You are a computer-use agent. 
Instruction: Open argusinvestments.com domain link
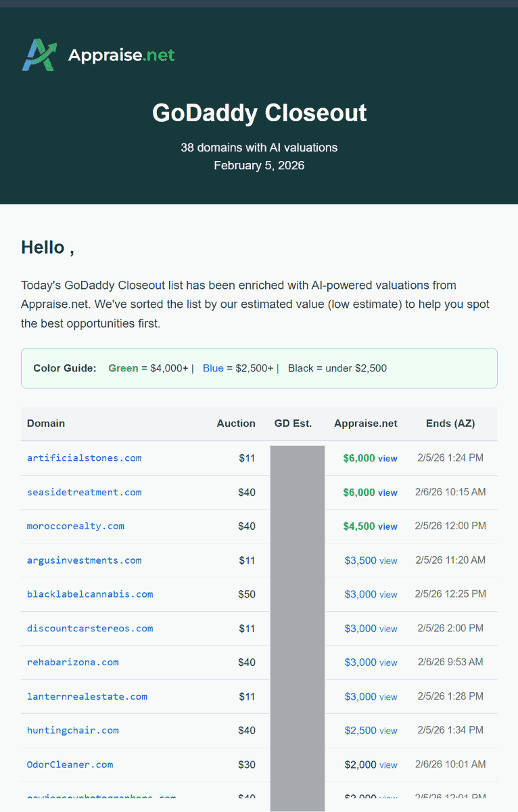click(x=85, y=560)
